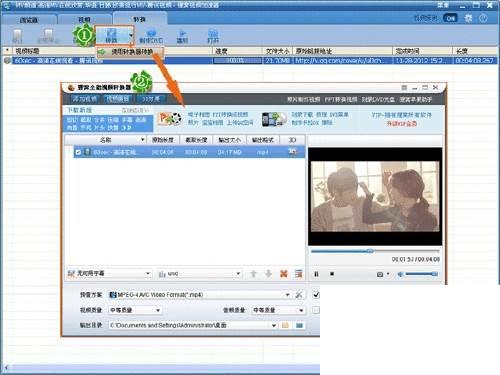Click the 打开 folder toolbar icon
Viewport: 500px width, 375px height.
[x=213, y=36]
